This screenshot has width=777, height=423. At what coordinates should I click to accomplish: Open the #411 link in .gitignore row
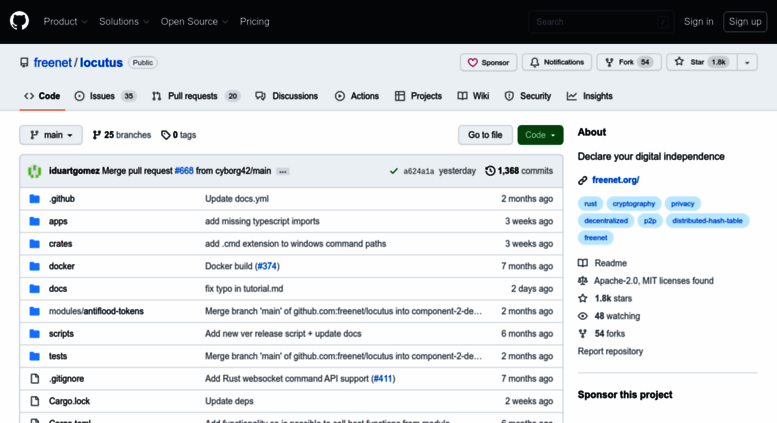[383, 379]
